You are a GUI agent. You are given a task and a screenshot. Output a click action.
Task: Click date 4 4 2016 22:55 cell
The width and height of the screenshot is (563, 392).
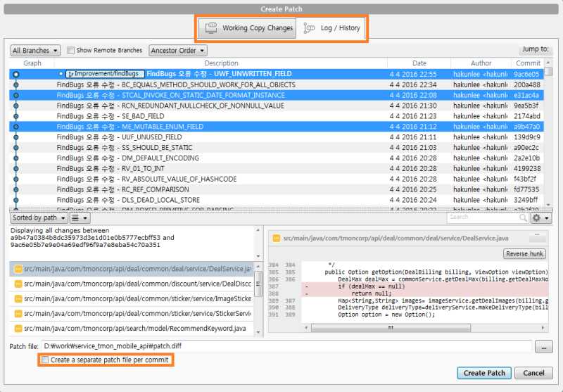(x=413, y=75)
